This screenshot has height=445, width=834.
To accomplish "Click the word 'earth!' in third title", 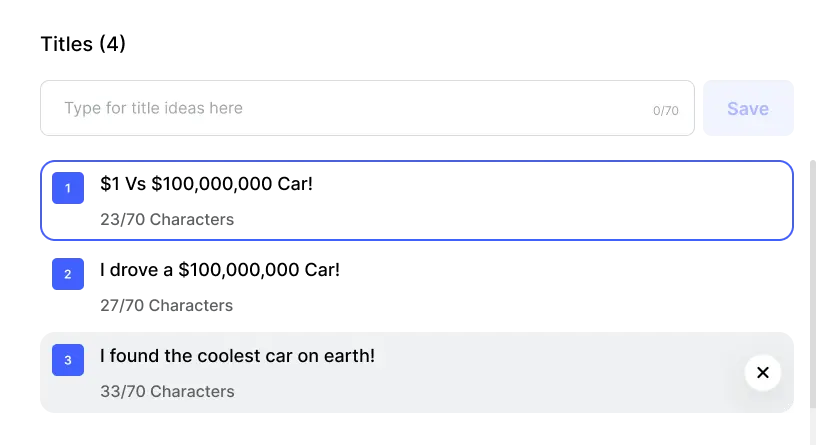I will (x=349, y=355).
